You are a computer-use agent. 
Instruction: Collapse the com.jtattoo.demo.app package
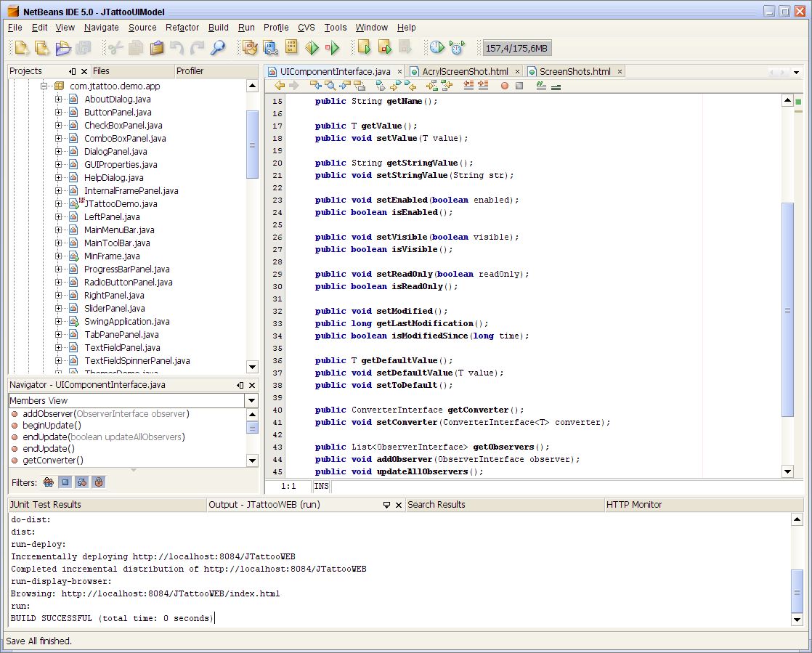tap(44, 86)
